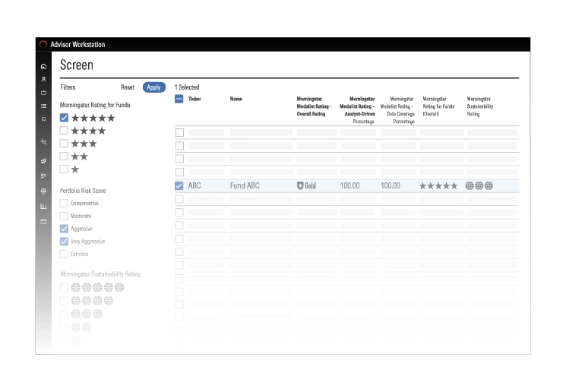The image size is (566, 392).
Task: Sort by Medalist Rating Overall Rating column
Action: (x=314, y=106)
